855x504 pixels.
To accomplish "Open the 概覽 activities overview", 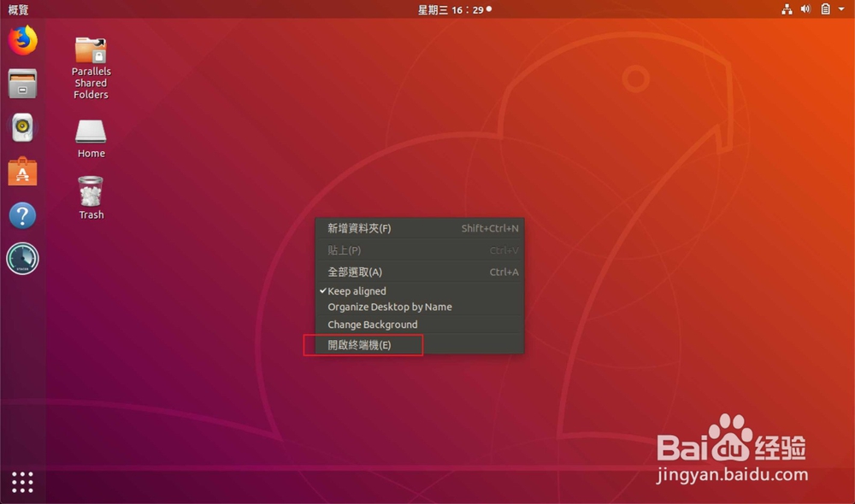I will click(18, 9).
